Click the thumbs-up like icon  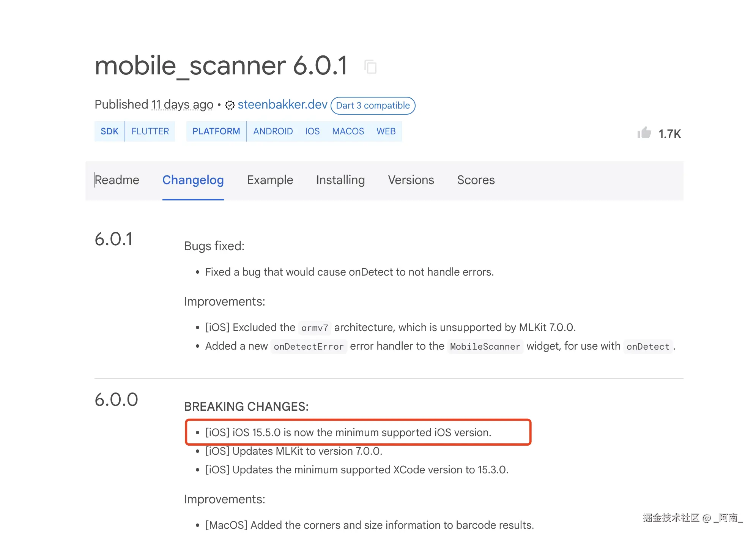[x=644, y=133]
